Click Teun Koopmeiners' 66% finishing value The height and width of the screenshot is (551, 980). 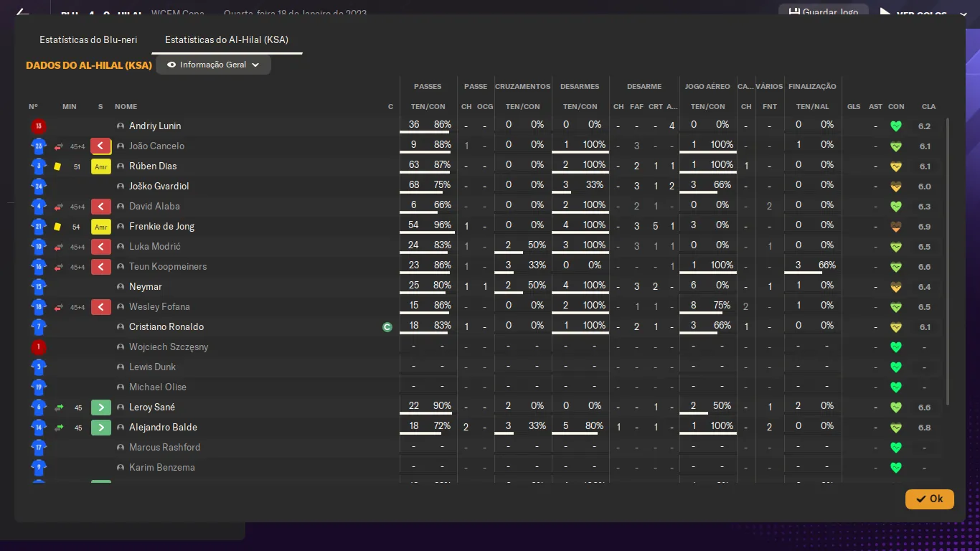827,265
